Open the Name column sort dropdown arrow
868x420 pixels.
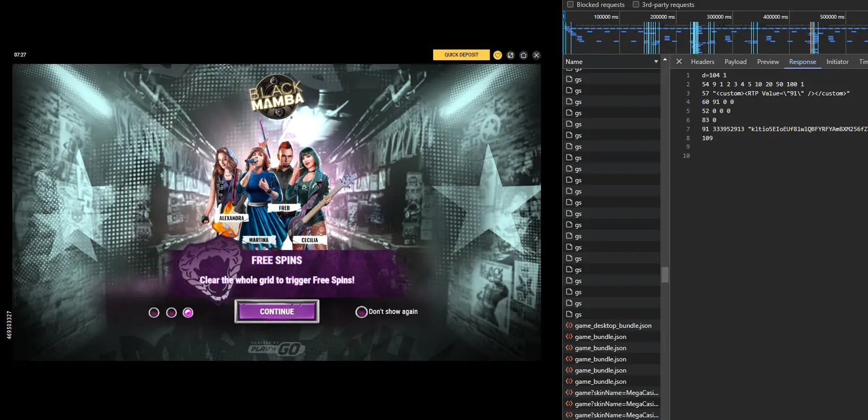(x=656, y=62)
